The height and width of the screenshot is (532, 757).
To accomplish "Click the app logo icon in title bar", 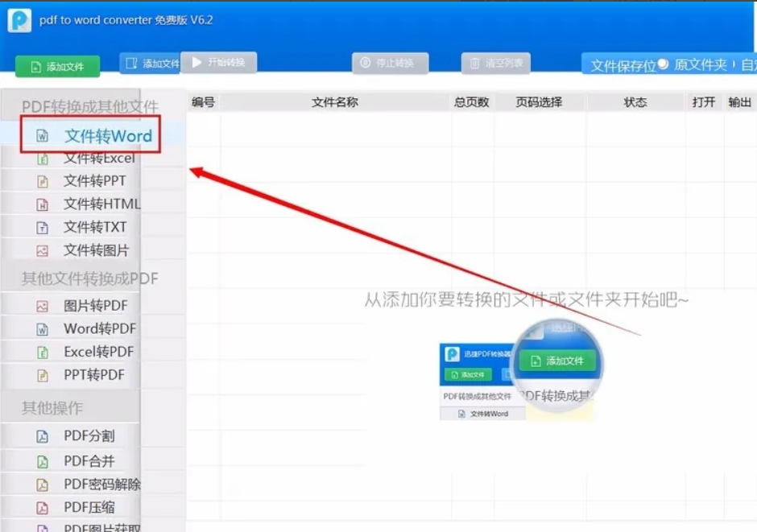I will (x=19, y=20).
